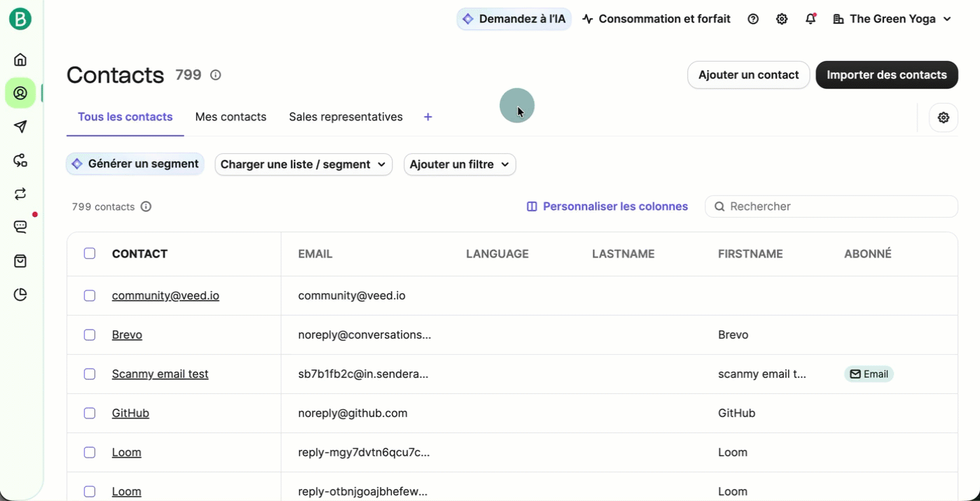
Task: Click info icon beside 799 contacts count
Action: [146, 206]
